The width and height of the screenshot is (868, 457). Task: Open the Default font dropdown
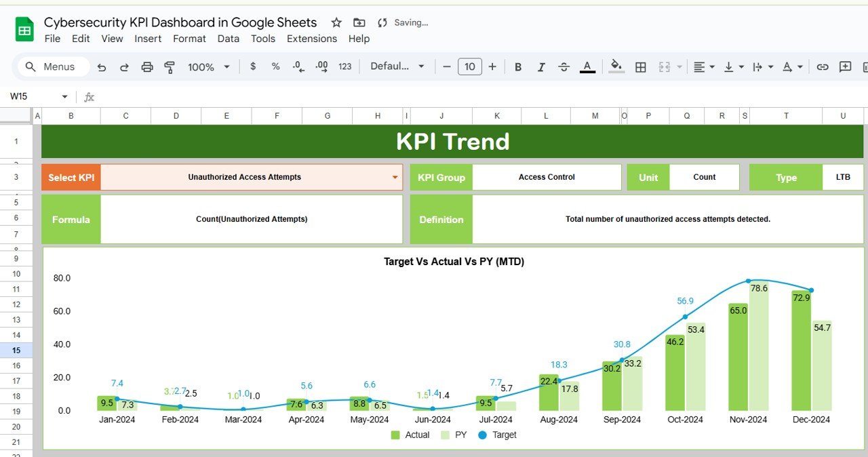tap(397, 66)
